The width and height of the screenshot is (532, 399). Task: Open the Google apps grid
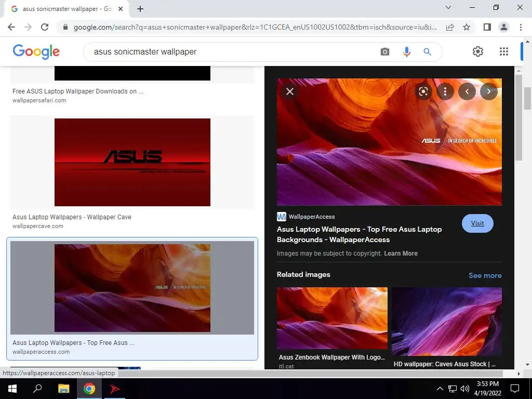pos(504,51)
